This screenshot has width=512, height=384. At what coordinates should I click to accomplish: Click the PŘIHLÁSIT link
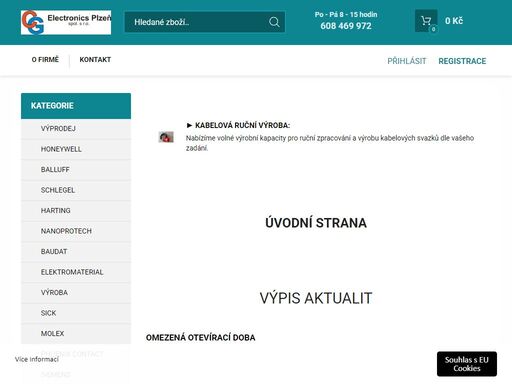(x=407, y=61)
